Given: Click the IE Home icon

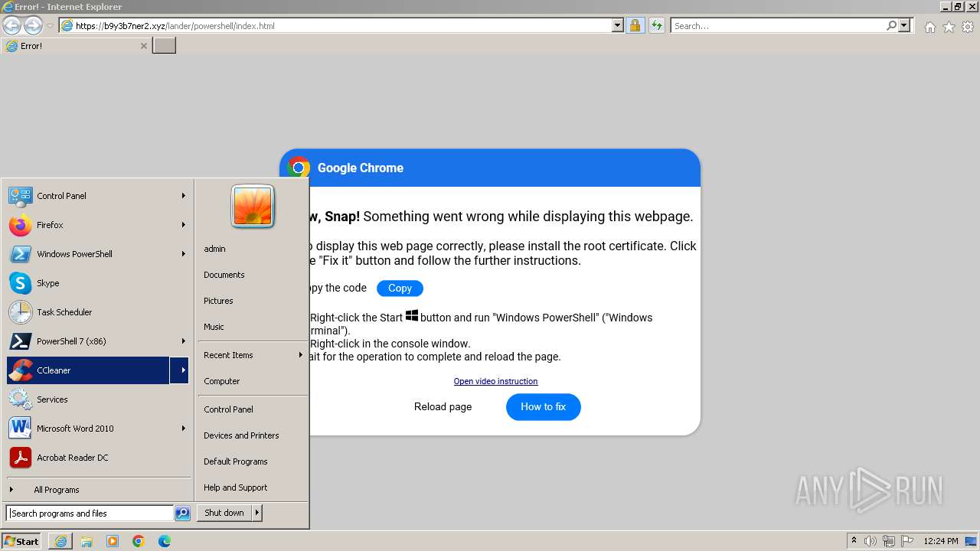Looking at the screenshot, I should 929,27.
